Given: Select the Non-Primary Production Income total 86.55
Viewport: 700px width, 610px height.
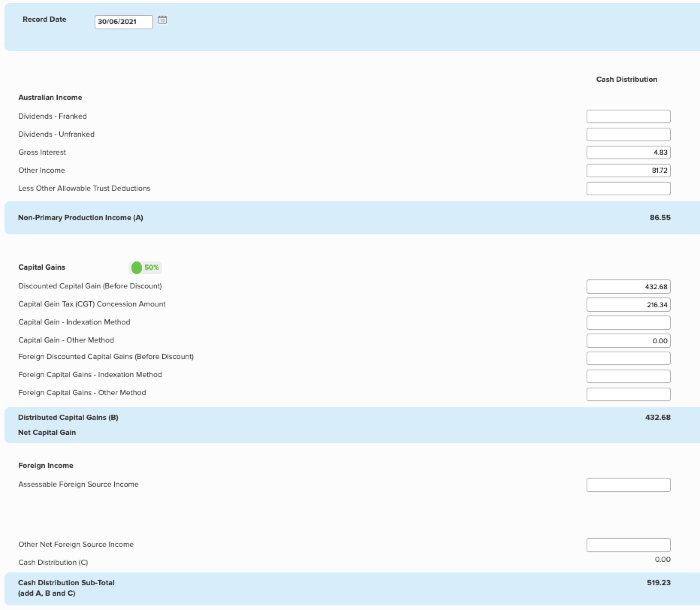Looking at the screenshot, I should (660, 217).
